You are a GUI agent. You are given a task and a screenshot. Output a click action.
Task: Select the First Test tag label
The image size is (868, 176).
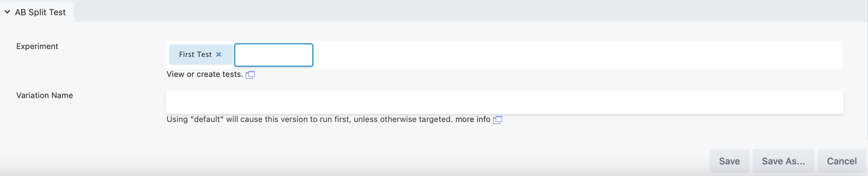click(x=195, y=54)
